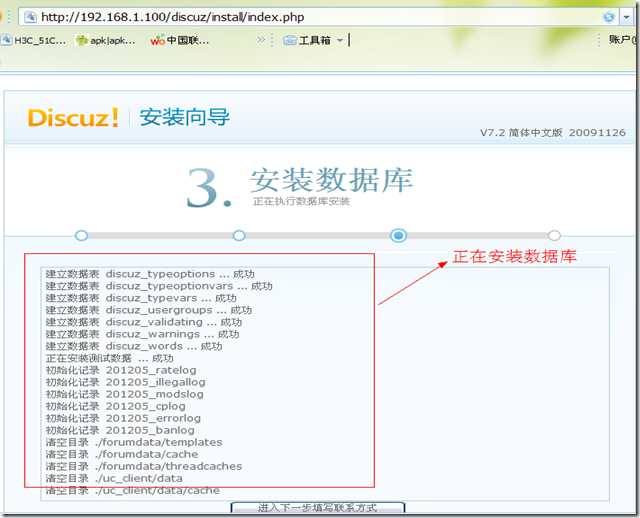Click log line ./forumdata/threadcaches
This screenshot has width=640, height=518.
(x=144, y=467)
